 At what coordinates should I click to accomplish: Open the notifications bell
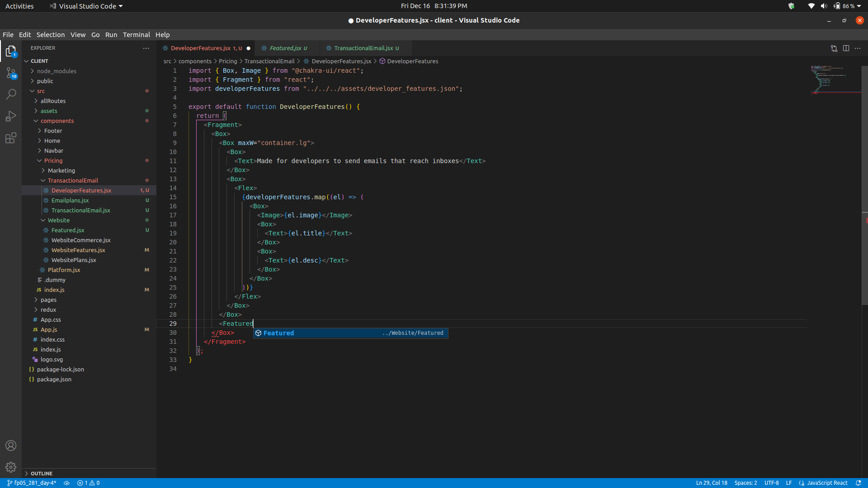pyautogui.click(x=862, y=483)
